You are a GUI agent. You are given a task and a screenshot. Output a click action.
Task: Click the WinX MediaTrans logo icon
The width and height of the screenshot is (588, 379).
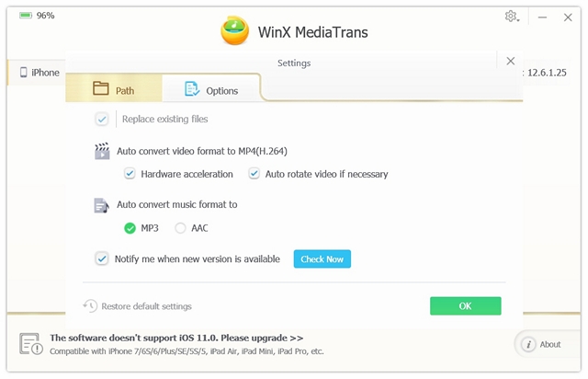pyautogui.click(x=235, y=30)
